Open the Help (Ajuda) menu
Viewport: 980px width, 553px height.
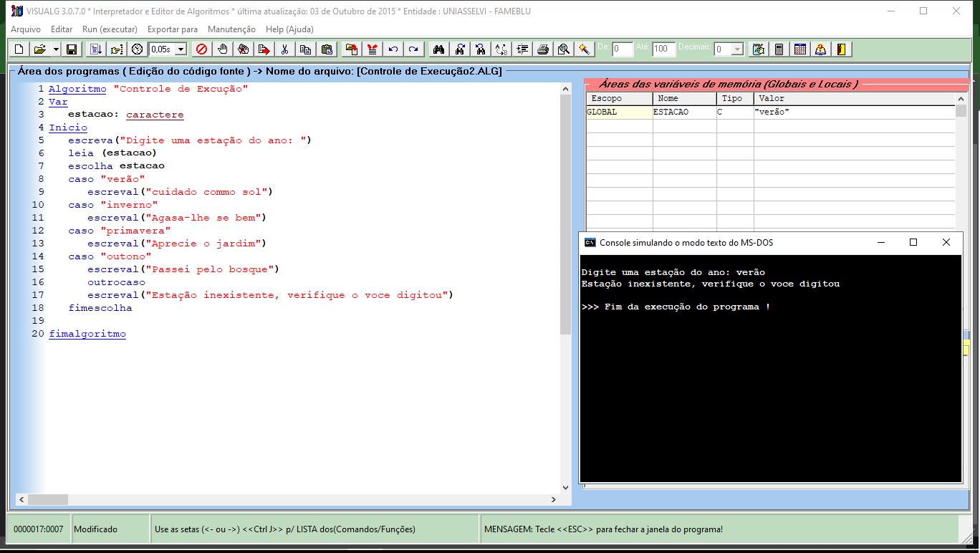pos(289,29)
